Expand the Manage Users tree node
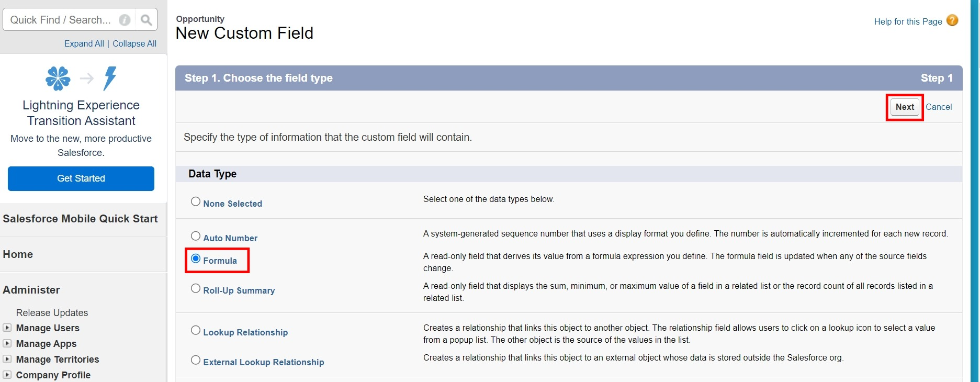Viewport: 980px width, 382px height. point(7,328)
